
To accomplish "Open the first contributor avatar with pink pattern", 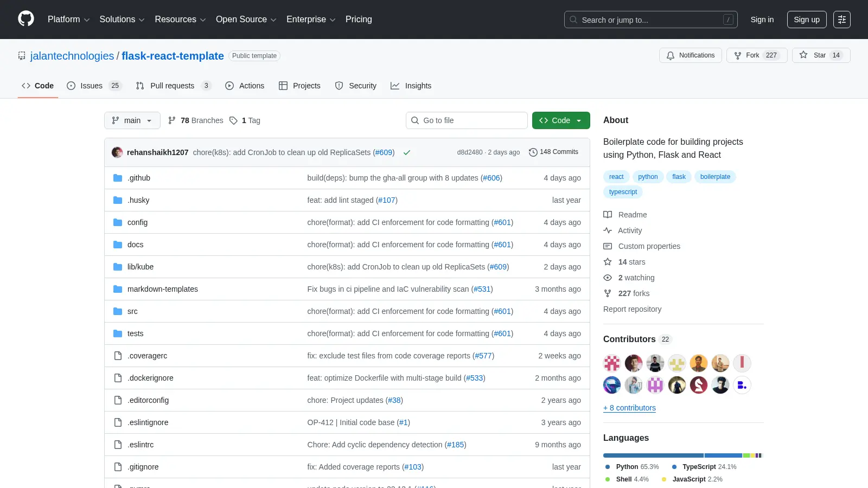I will click(x=612, y=363).
